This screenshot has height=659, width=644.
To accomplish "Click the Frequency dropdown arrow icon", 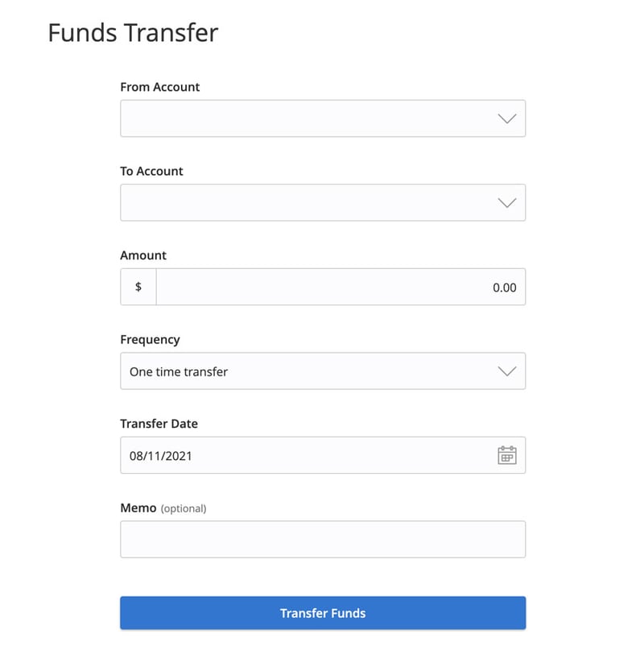I will 506,371.
